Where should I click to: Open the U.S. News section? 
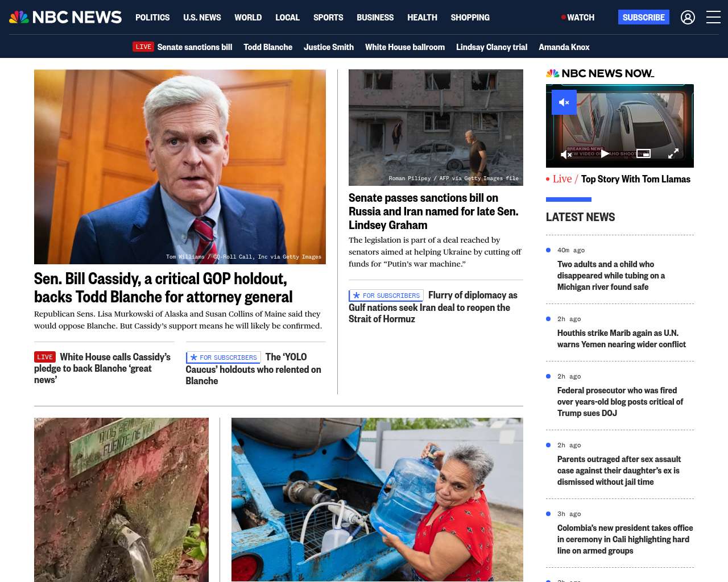click(x=202, y=18)
